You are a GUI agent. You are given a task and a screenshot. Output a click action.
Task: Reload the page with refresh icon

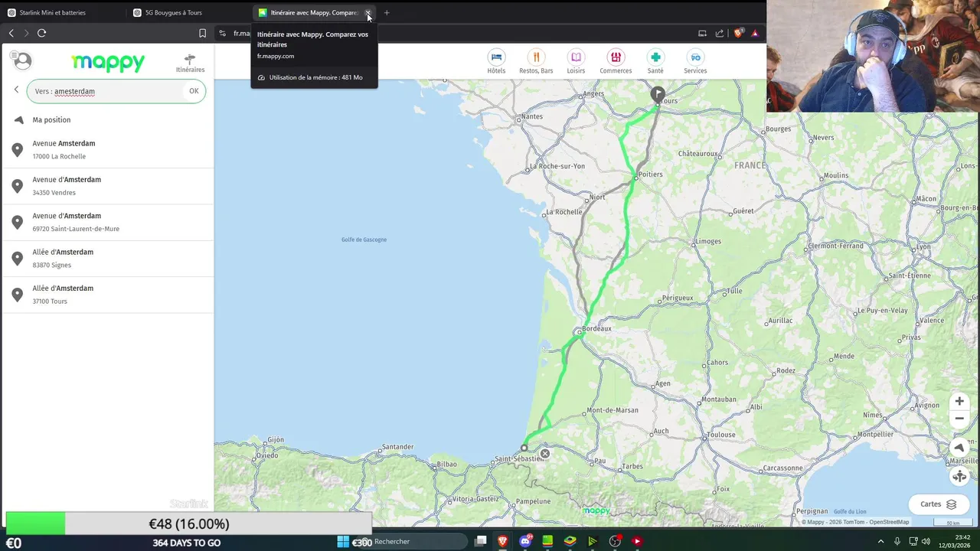click(x=41, y=33)
